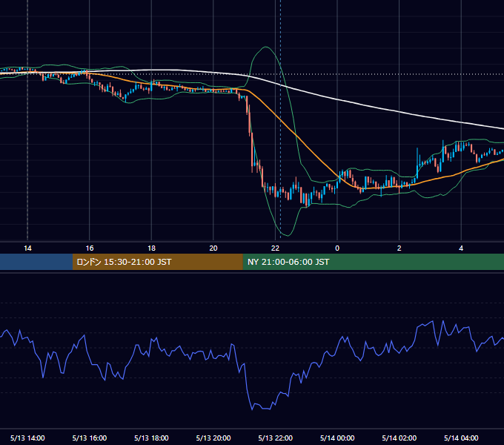Viewport: 504px width, 445px height.
Task: Click the 5/14 04:00 oscillator axis label
Action: [461, 438]
